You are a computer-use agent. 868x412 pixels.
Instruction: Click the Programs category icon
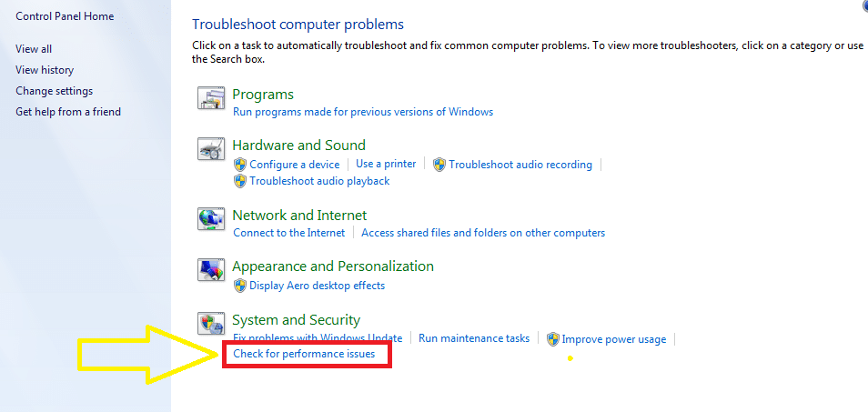click(211, 98)
